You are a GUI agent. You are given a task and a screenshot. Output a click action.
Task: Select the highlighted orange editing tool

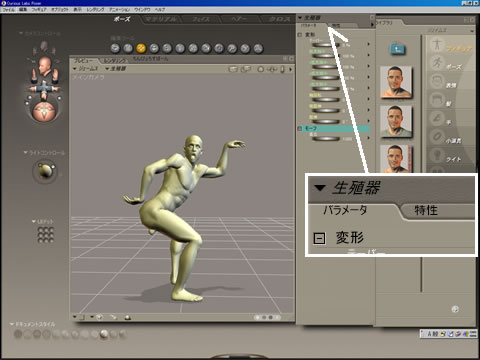(x=141, y=48)
